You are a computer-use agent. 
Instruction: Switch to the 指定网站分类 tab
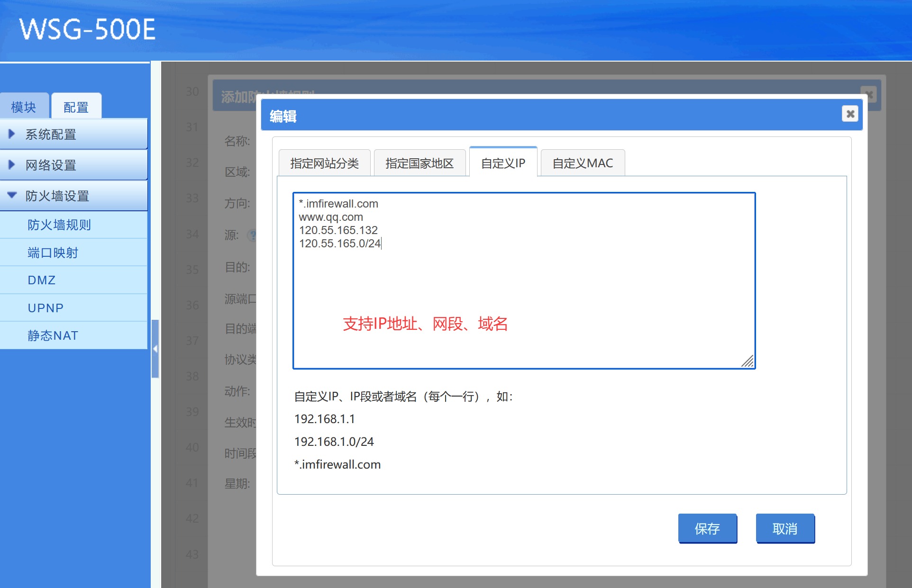[x=324, y=163]
